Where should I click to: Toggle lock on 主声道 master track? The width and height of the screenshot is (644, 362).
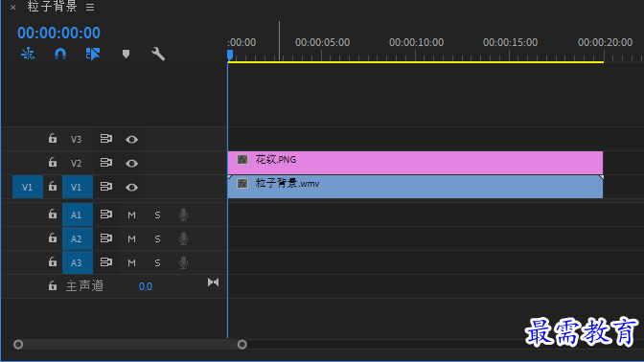click(53, 285)
